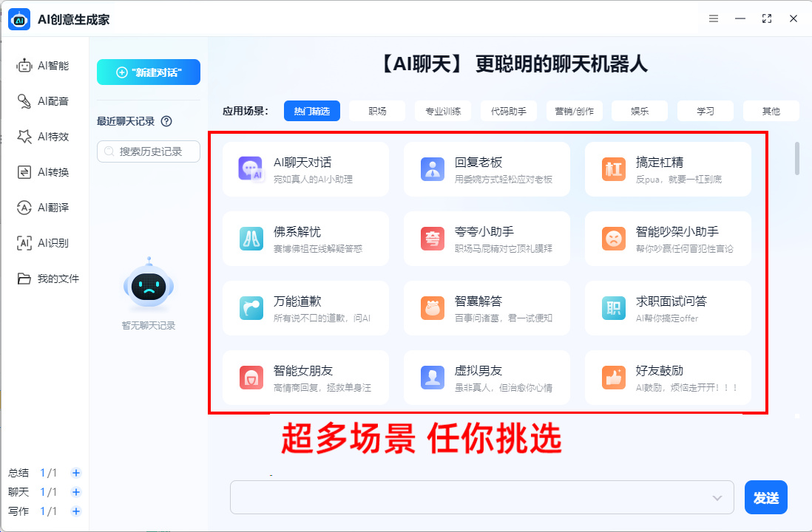Click the 智能女朋友 card icon
Image resolution: width=812 pixels, height=532 pixels.
pyautogui.click(x=251, y=378)
